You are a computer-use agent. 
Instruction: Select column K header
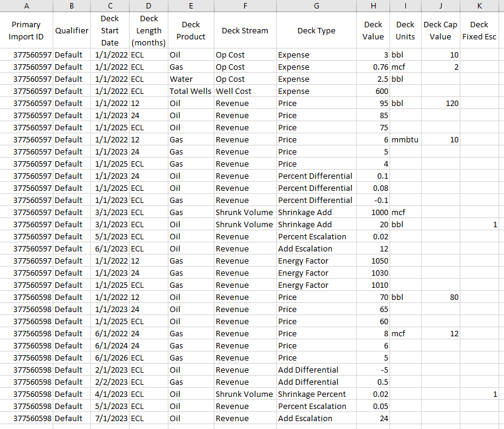479,5
